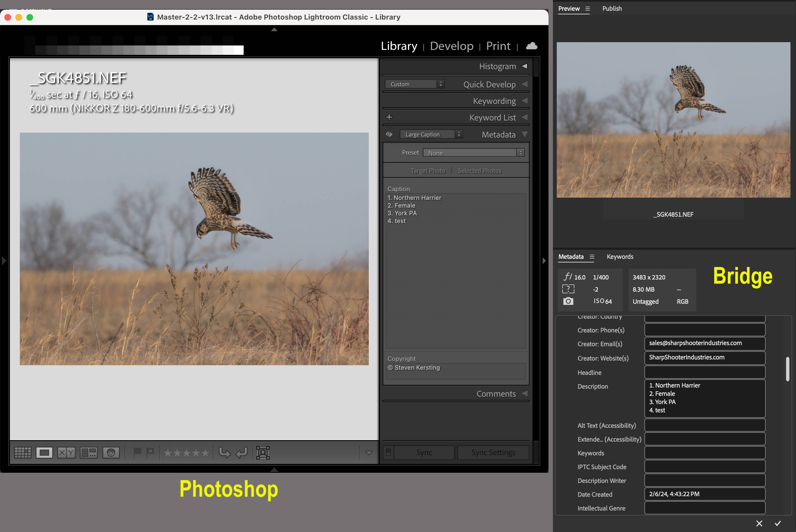Rotate photo clockwise icon

(x=242, y=453)
